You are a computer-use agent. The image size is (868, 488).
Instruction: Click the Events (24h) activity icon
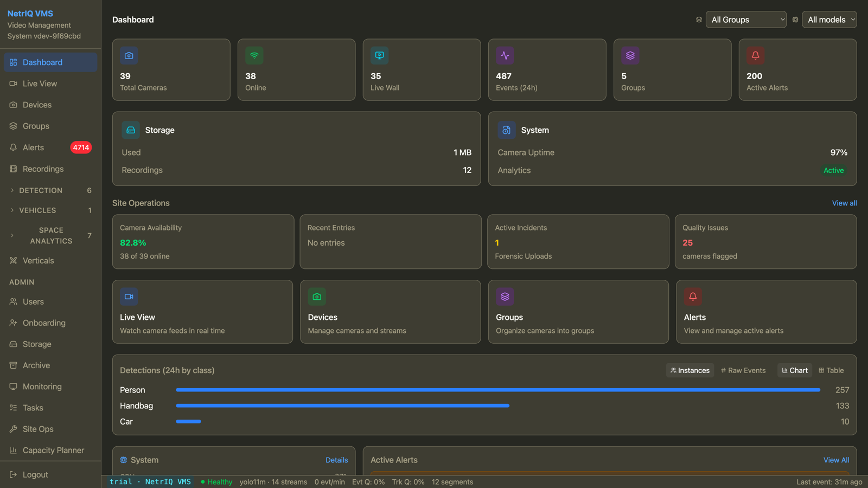(x=505, y=55)
